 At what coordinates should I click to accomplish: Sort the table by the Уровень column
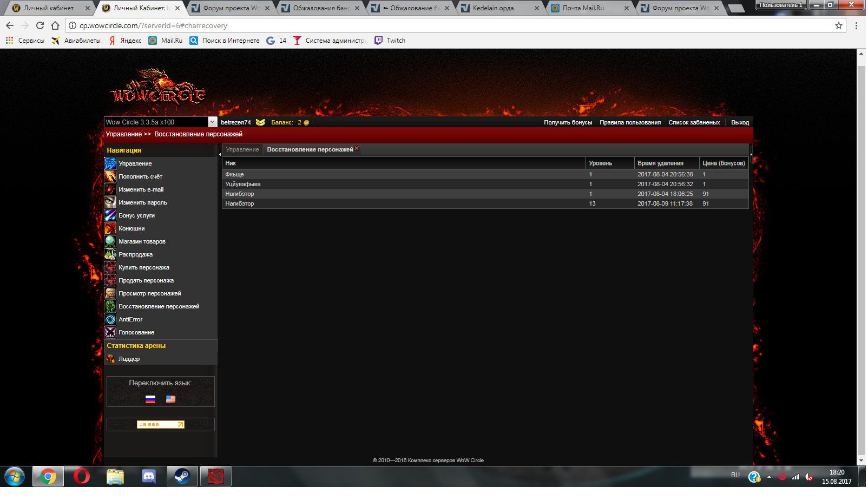click(610, 163)
